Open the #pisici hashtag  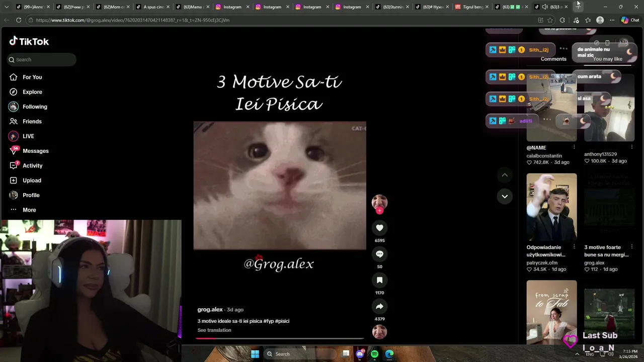(x=282, y=321)
